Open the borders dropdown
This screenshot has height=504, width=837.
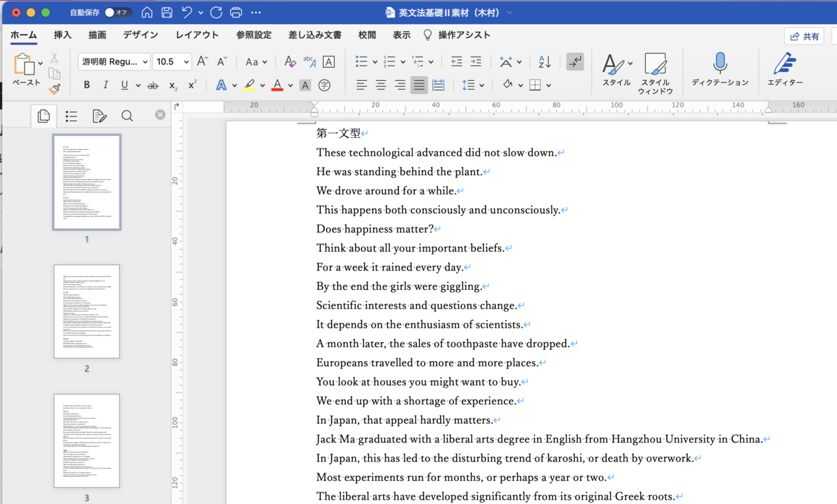549,86
